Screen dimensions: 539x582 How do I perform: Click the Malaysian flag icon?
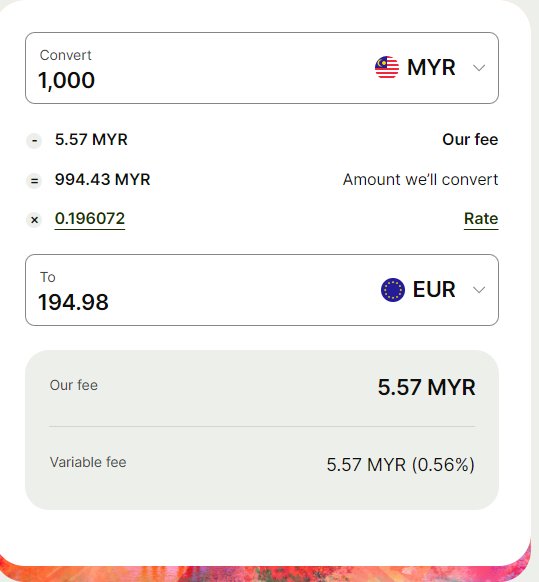pos(387,68)
